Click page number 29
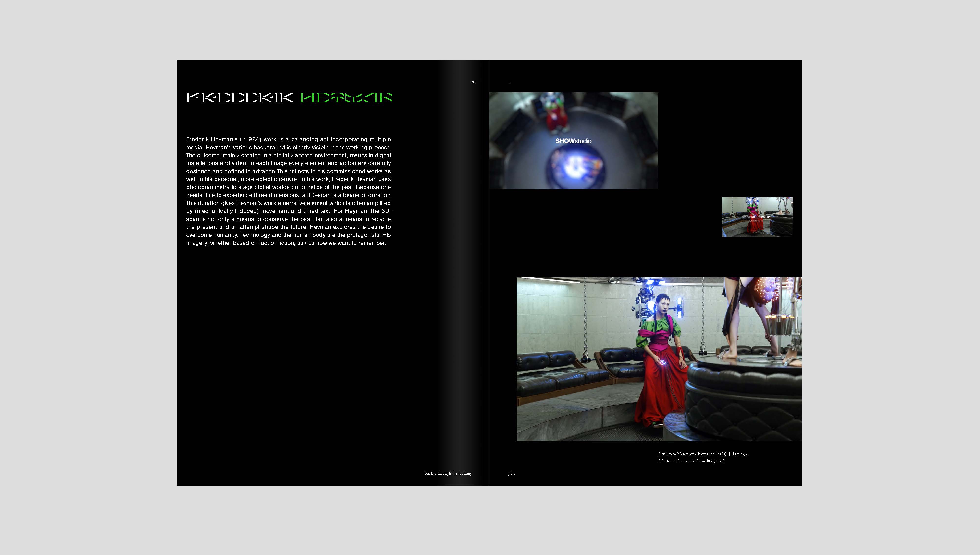Viewport: 980px width, 555px height. [x=509, y=82]
